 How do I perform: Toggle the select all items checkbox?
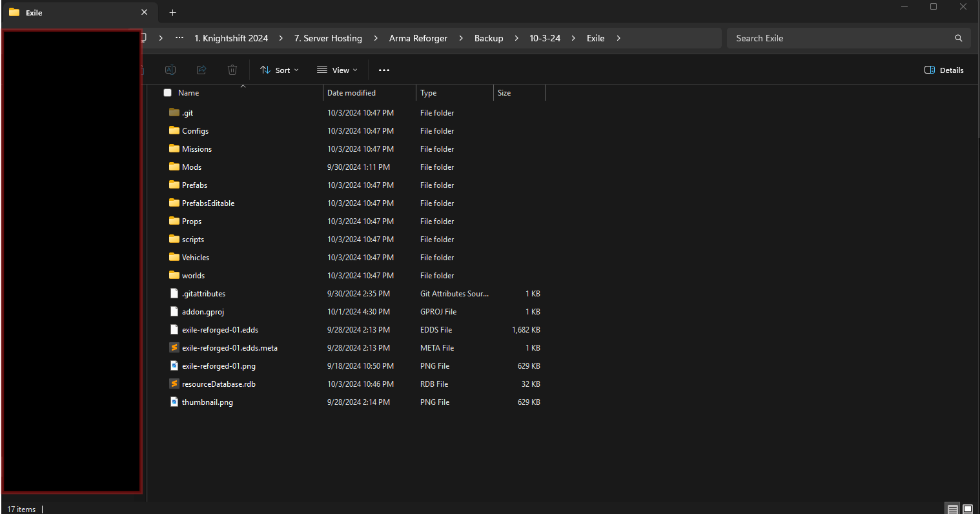(168, 93)
